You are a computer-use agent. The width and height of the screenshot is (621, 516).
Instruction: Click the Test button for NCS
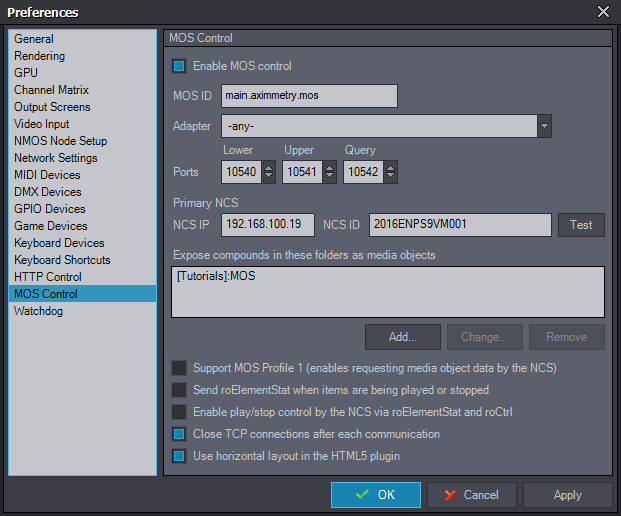581,225
